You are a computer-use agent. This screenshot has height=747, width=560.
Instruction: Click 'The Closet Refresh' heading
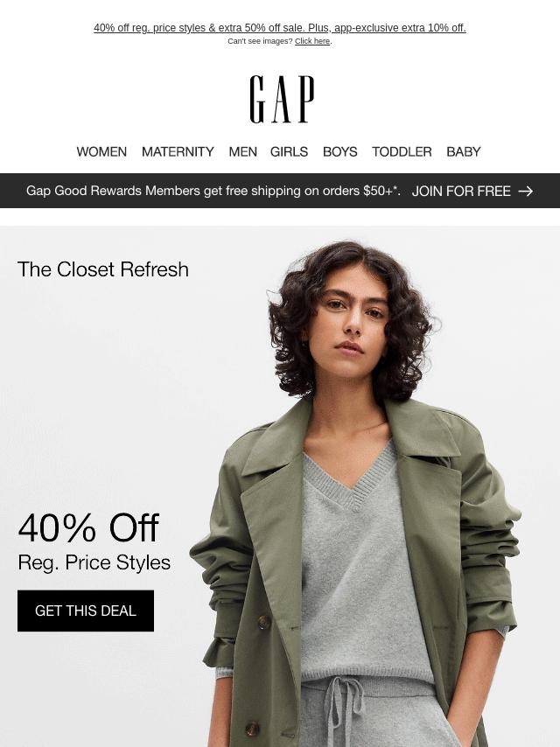pyautogui.click(x=103, y=269)
